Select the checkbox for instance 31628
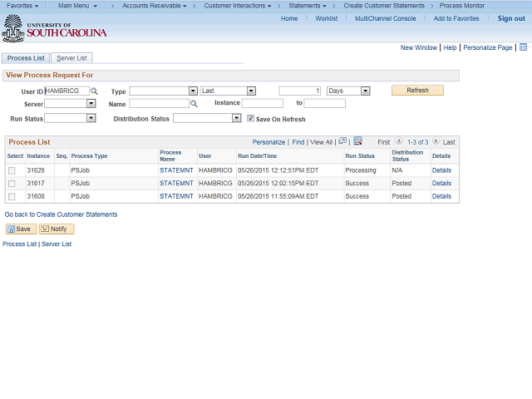This screenshot has width=532, height=399. tap(12, 170)
